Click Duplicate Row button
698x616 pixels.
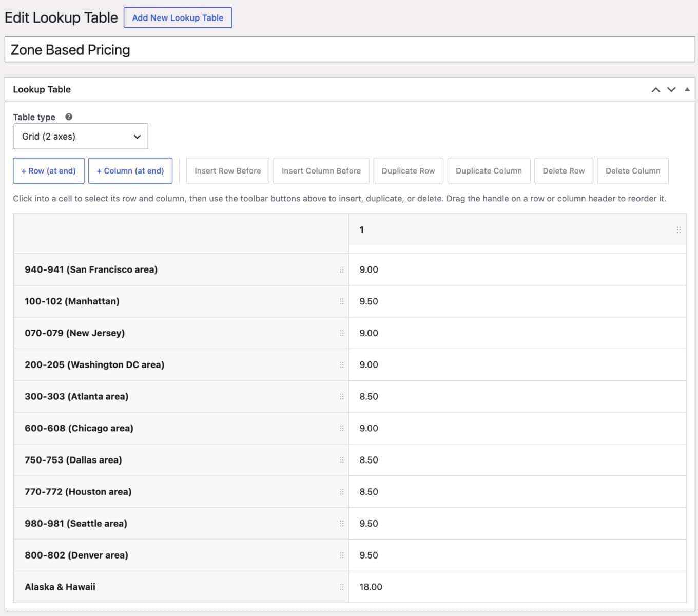coord(408,171)
